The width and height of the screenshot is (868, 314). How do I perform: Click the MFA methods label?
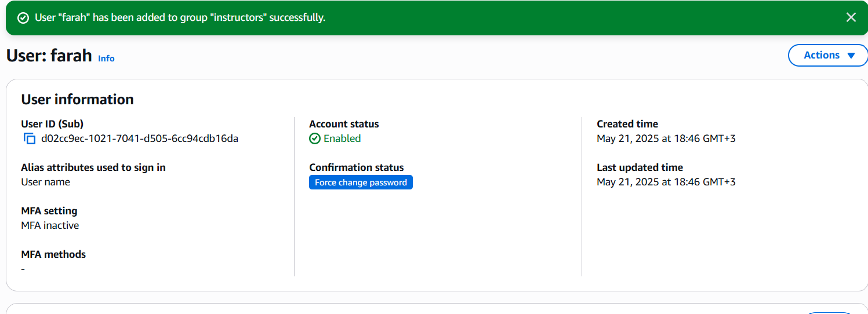point(53,254)
